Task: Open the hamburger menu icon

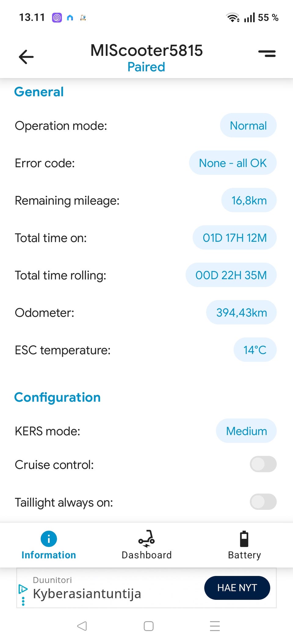Action: [267, 54]
